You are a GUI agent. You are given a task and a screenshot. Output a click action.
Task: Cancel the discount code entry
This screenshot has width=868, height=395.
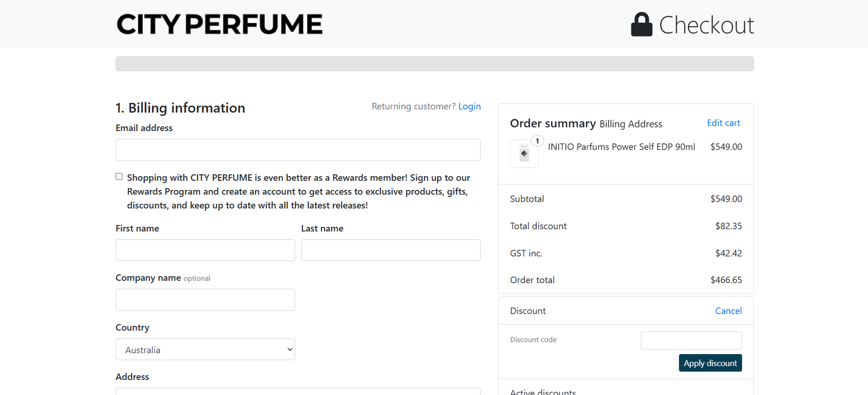click(x=728, y=311)
